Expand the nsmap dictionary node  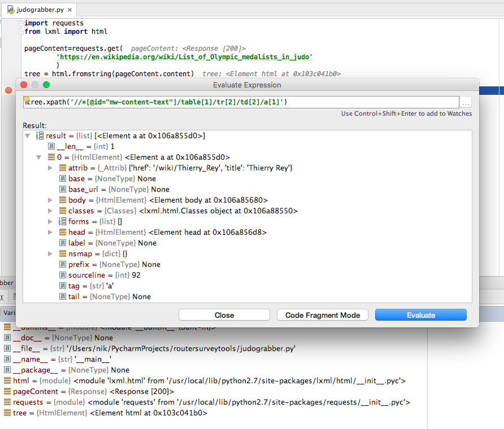(50, 253)
